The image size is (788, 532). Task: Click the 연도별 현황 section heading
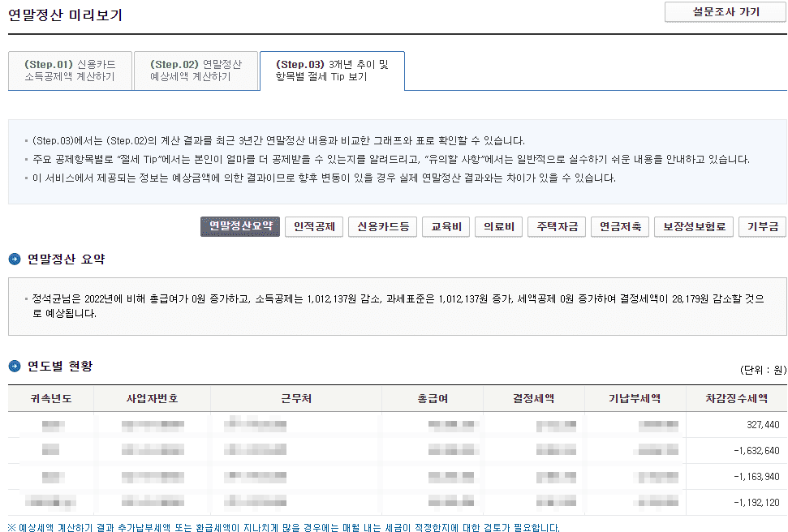[x=60, y=367]
